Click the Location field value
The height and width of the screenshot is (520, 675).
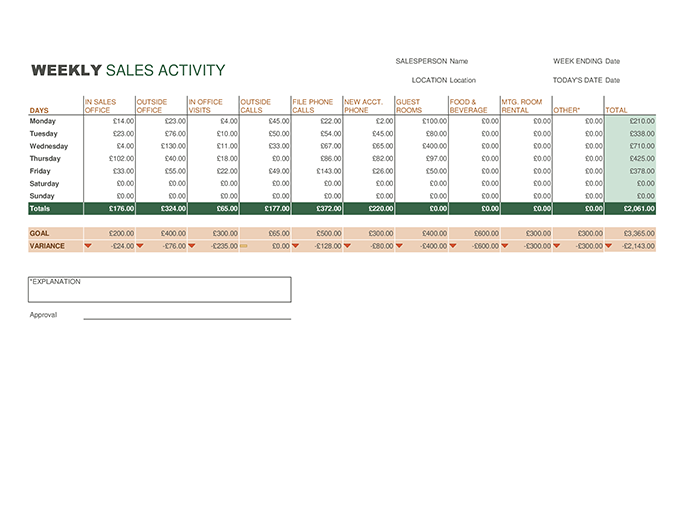tap(463, 80)
